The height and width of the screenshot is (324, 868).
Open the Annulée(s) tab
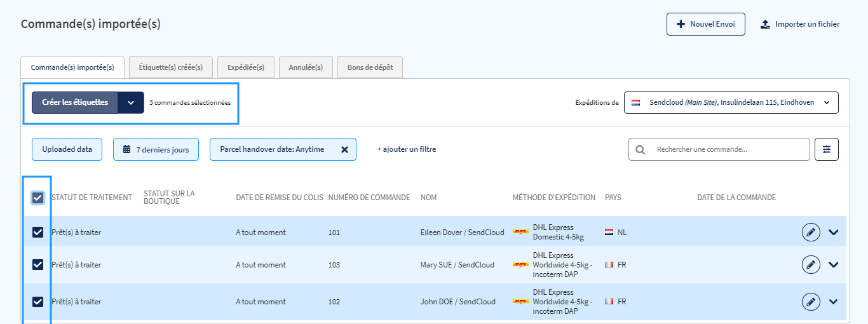[306, 67]
